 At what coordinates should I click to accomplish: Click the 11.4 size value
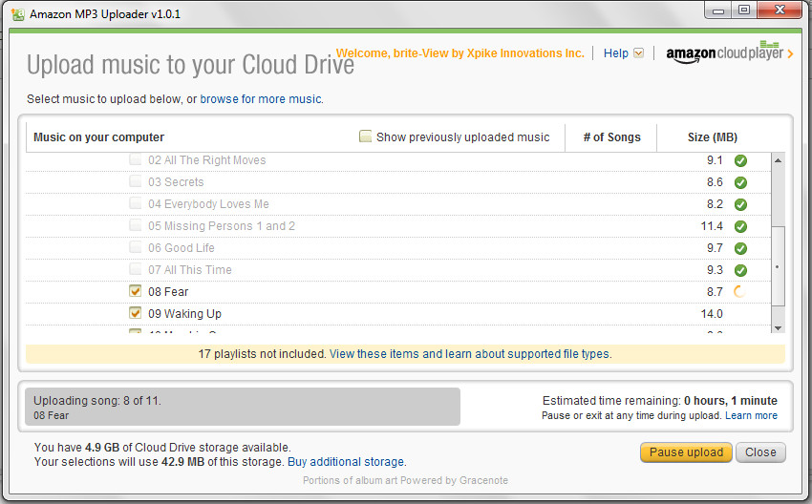[712, 226]
